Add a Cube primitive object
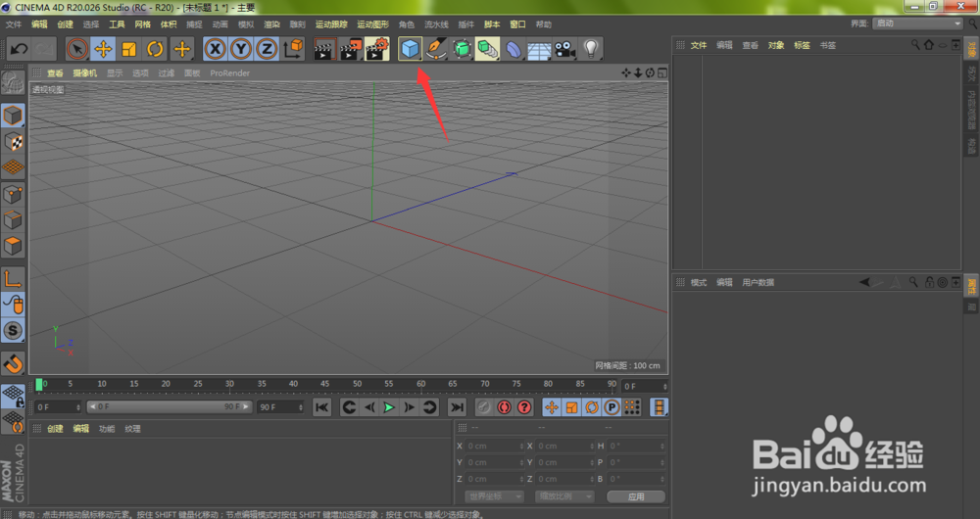This screenshot has height=519, width=980. point(410,49)
